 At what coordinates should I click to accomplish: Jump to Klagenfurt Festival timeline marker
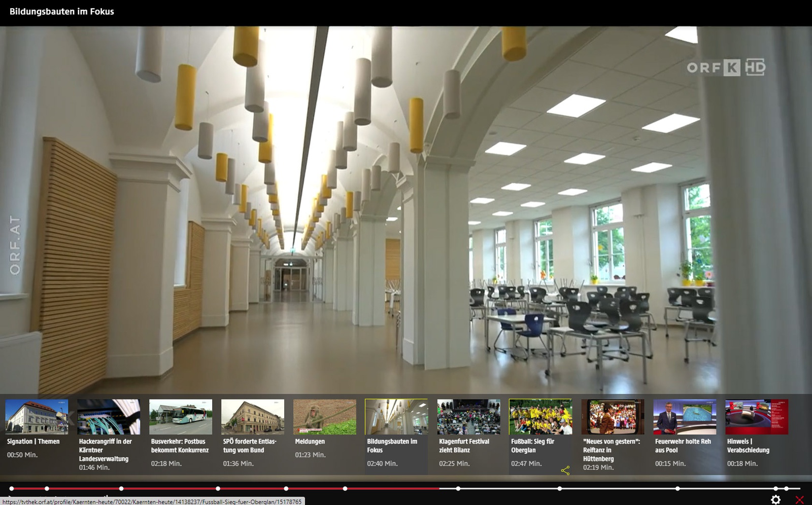tap(458, 489)
